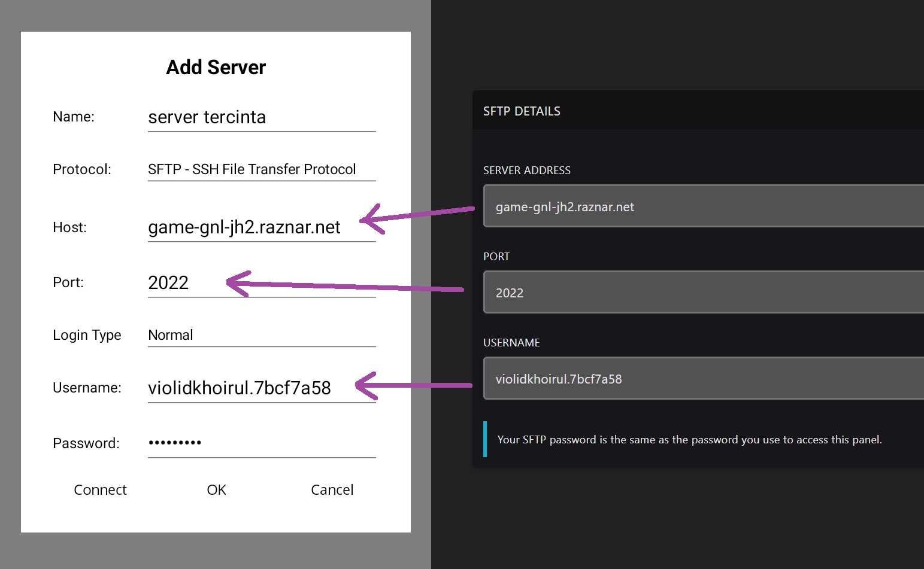
Task: Click the 'Login Type' label in the dialog
Action: click(87, 335)
